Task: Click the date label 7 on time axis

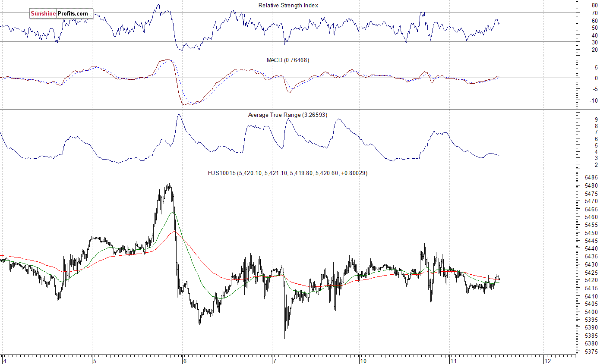Action: [x=274, y=361]
